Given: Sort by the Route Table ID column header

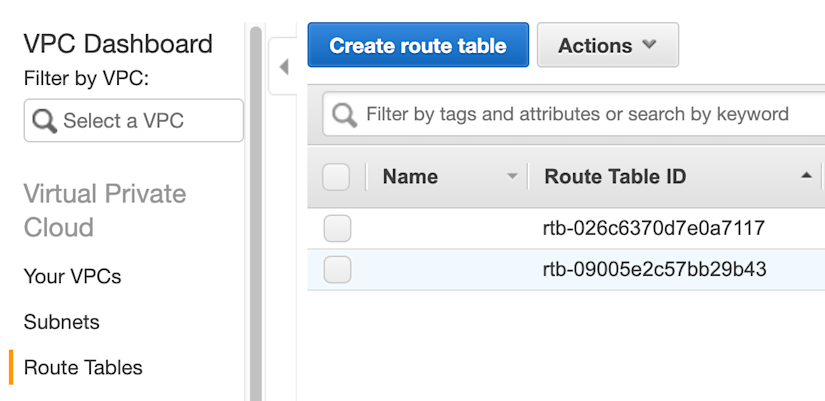Looking at the screenshot, I should pyautogui.click(x=615, y=176).
